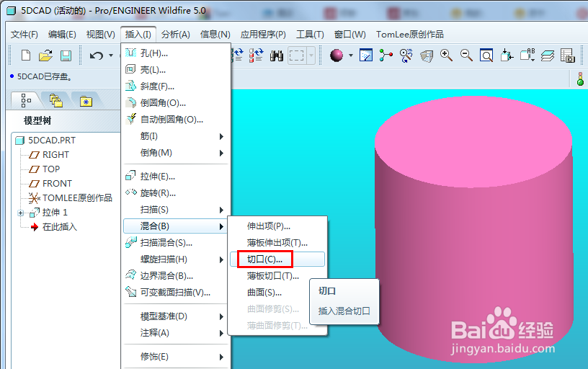Choose 自动倒圆角(O)... menu entry
Screen dimensions: 588x369
tap(176, 119)
